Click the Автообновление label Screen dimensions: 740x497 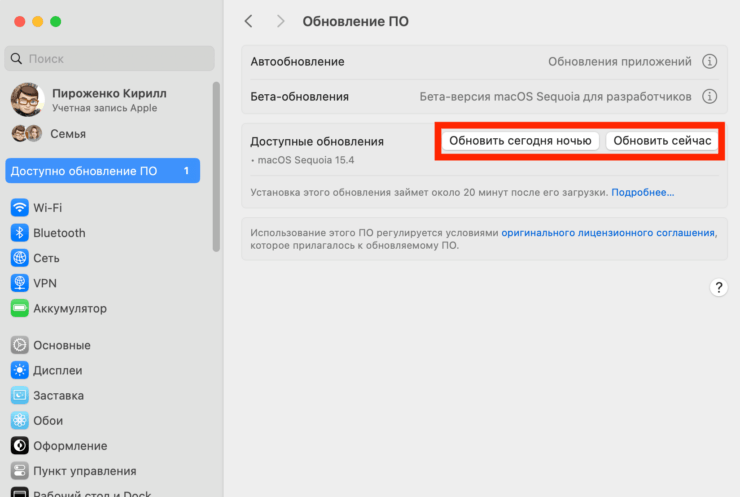tap(297, 62)
